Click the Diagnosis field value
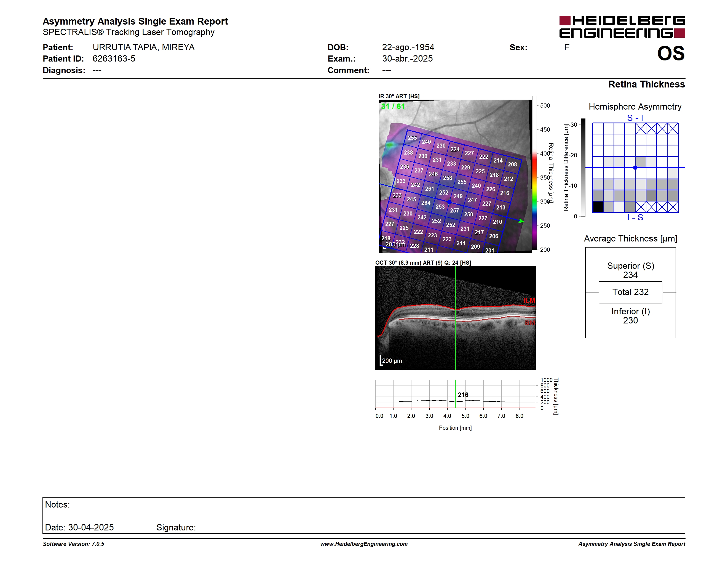Screen dimensions: 728x563 pos(97,70)
